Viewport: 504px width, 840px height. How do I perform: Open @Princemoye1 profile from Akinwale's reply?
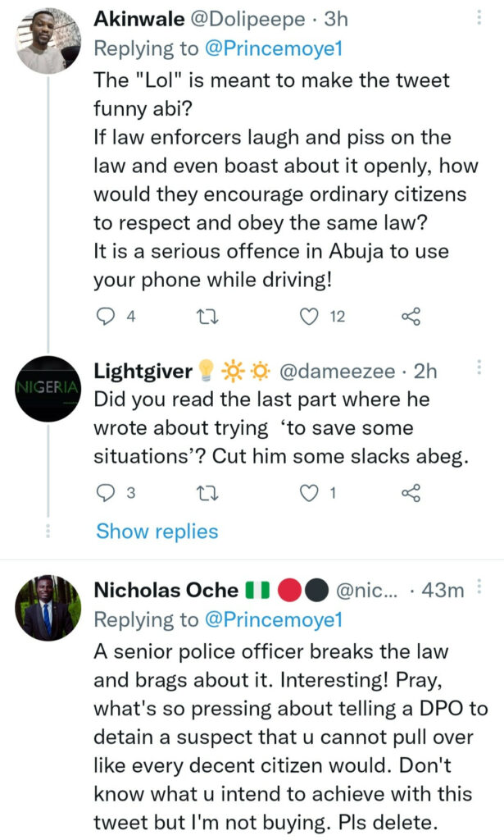[x=272, y=48]
